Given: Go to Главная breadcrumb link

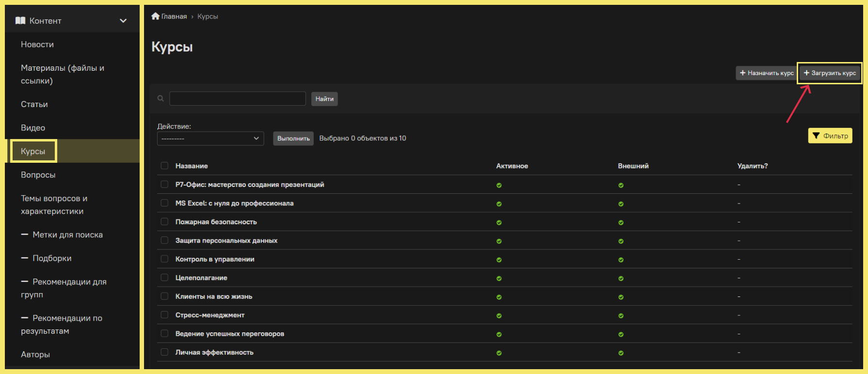Looking at the screenshot, I should tap(174, 16).
